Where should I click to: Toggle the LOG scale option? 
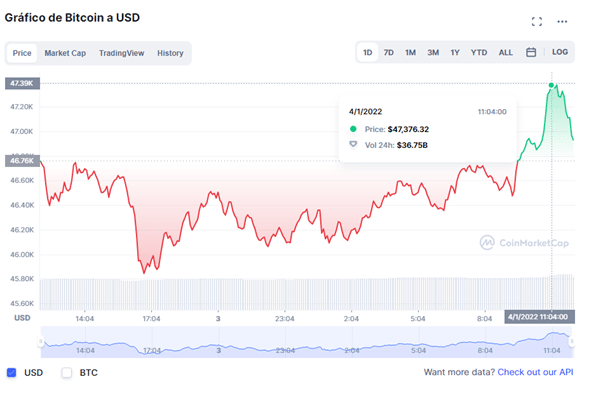pyautogui.click(x=560, y=52)
